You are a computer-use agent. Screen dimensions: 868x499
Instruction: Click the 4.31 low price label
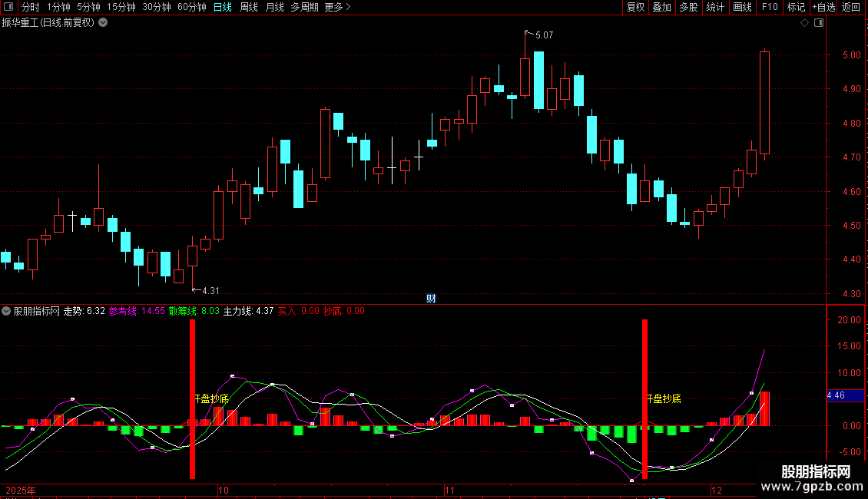[x=211, y=290]
